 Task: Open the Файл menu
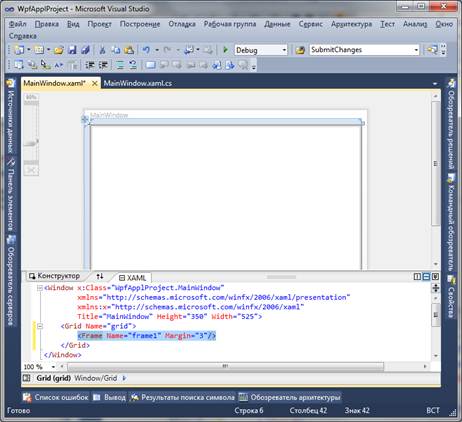tap(17, 24)
